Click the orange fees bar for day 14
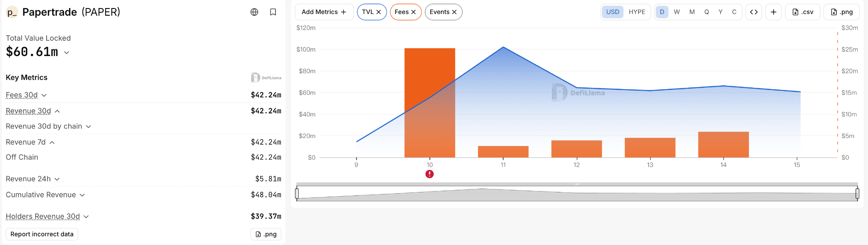868x245 pixels. (723, 145)
